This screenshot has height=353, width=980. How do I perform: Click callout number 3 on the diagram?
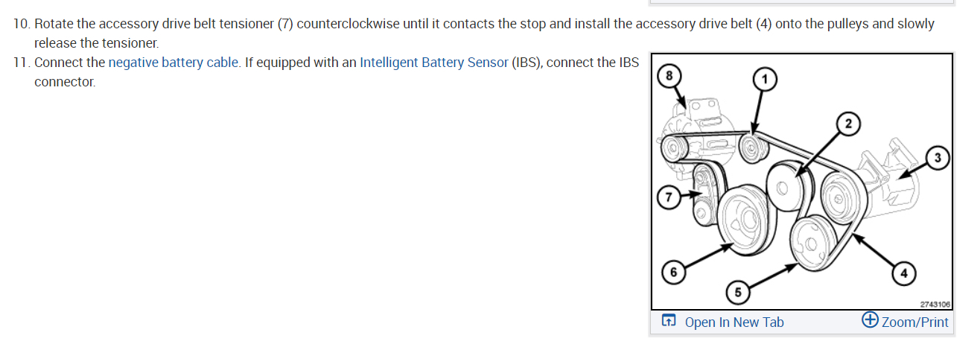tap(938, 158)
